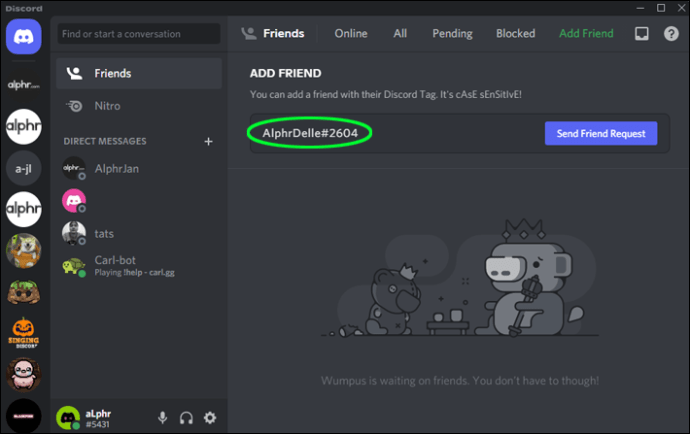This screenshot has width=690, height=434.
Task: Maximize the Discord window
Action: (x=661, y=7)
